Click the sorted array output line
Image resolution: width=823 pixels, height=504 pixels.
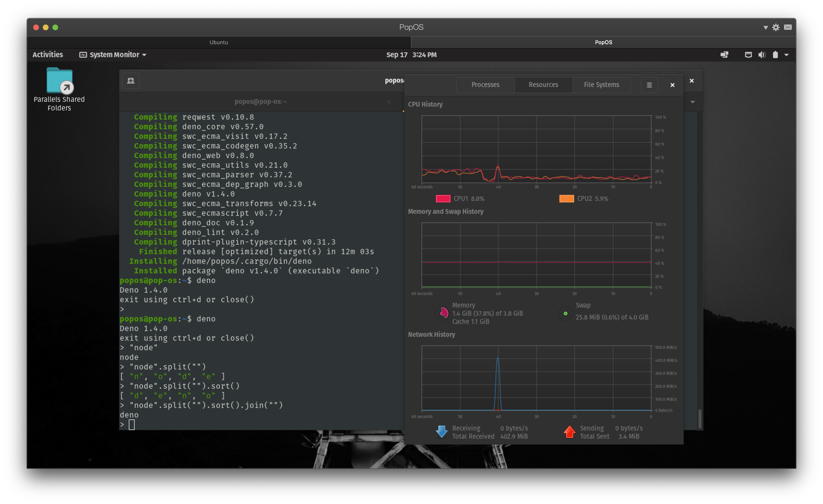click(x=172, y=396)
